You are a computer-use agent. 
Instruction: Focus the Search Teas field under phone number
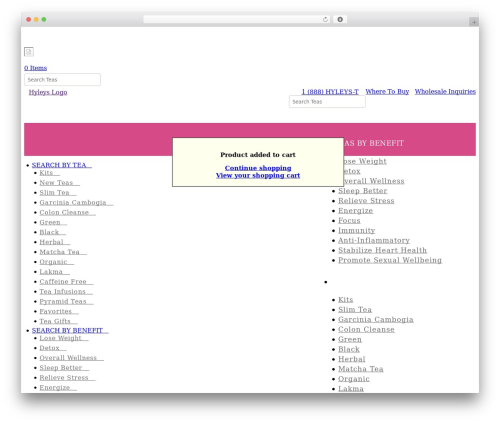[327, 102]
